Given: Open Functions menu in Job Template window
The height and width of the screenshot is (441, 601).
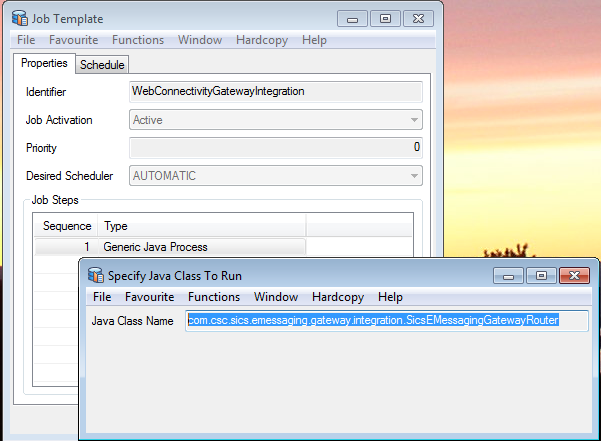Looking at the screenshot, I should [x=138, y=40].
